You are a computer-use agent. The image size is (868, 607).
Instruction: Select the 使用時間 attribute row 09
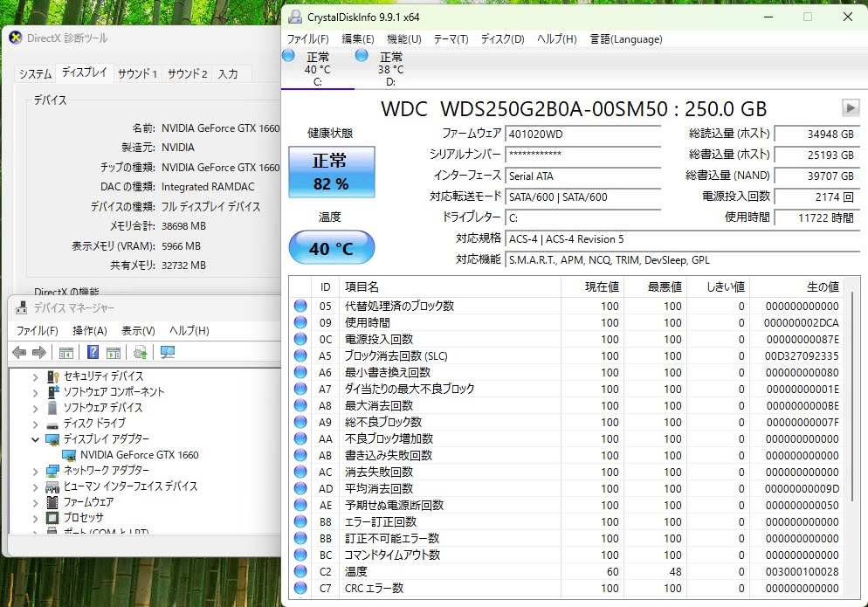click(x=566, y=322)
